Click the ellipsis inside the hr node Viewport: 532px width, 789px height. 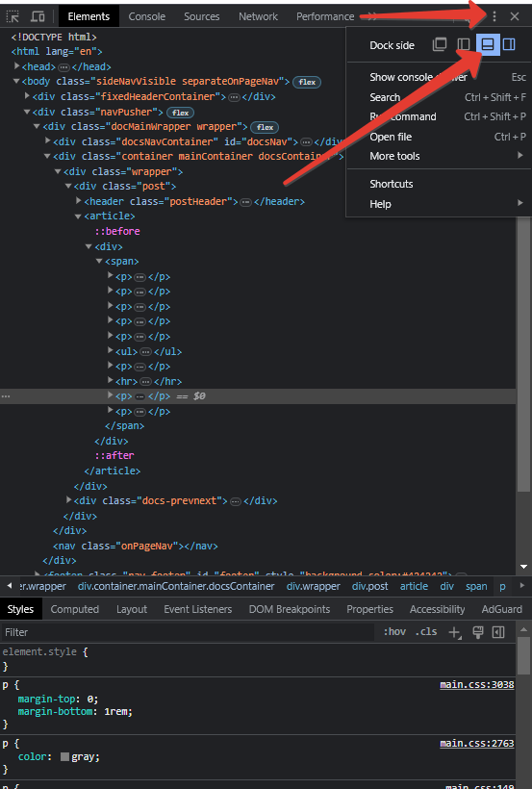click(x=145, y=382)
